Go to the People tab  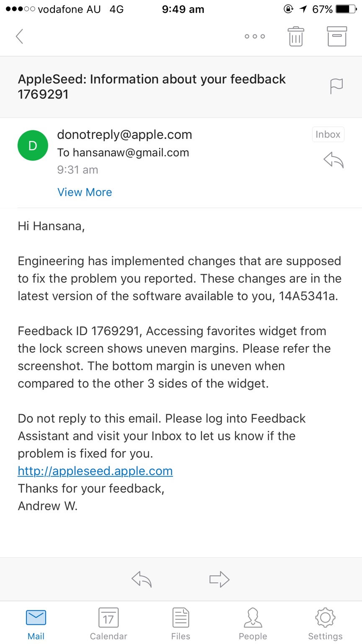[x=253, y=624]
